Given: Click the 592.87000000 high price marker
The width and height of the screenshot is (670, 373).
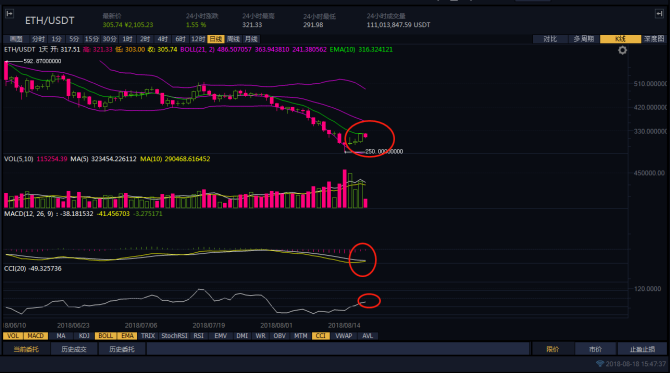Looking at the screenshot, I should point(42,61).
